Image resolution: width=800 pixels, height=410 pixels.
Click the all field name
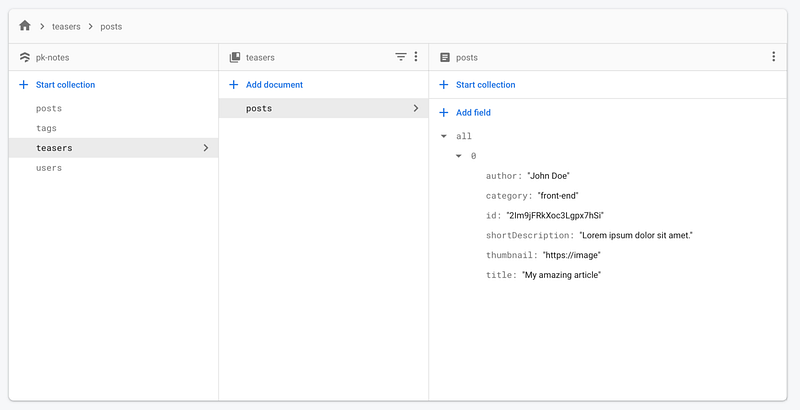pos(464,136)
